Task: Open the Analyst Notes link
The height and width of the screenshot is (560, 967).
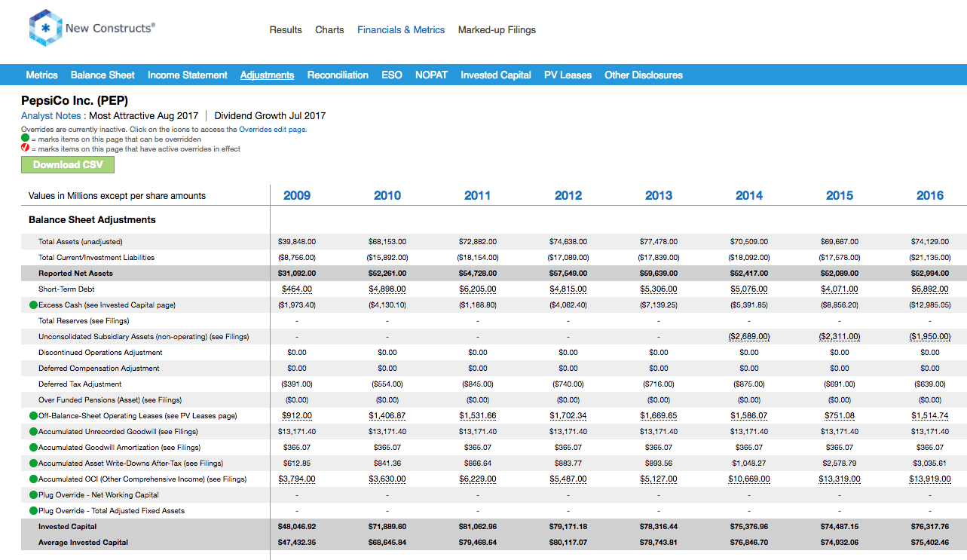Action: tap(50, 116)
